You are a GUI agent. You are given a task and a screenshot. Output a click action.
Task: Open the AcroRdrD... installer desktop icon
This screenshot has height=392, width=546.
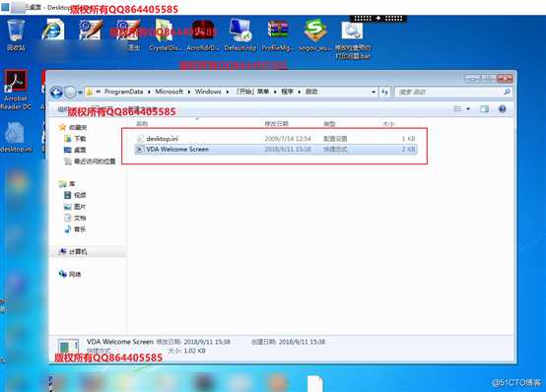pyautogui.click(x=203, y=34)
